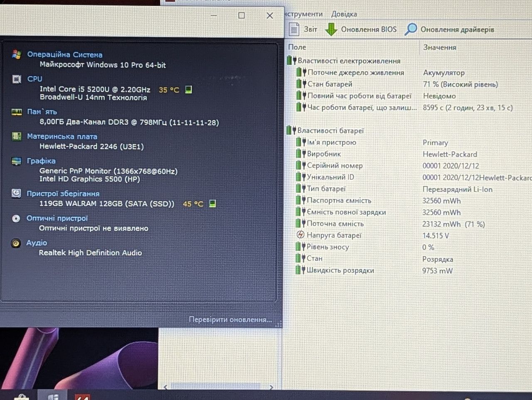Open the partially visible Інструменти menu
The image size is (532, 400).
tap(303, 14)
